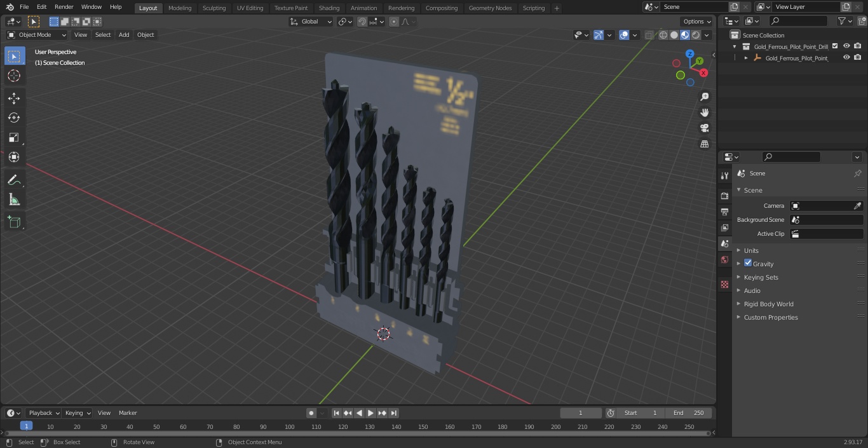The image size is (868, 448).
Task: Hide Gold_Ferrous_Pilot_Point_ object eye icon
Action: 846,57
